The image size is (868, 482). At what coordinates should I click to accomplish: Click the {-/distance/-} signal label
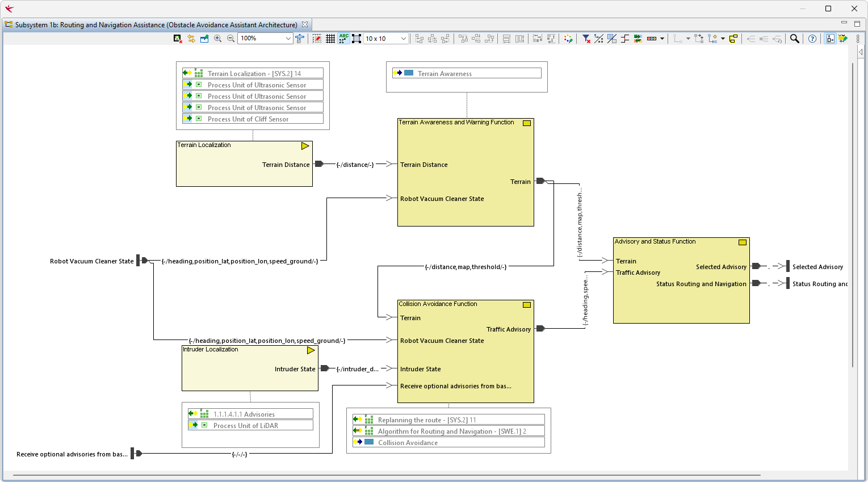355,165
